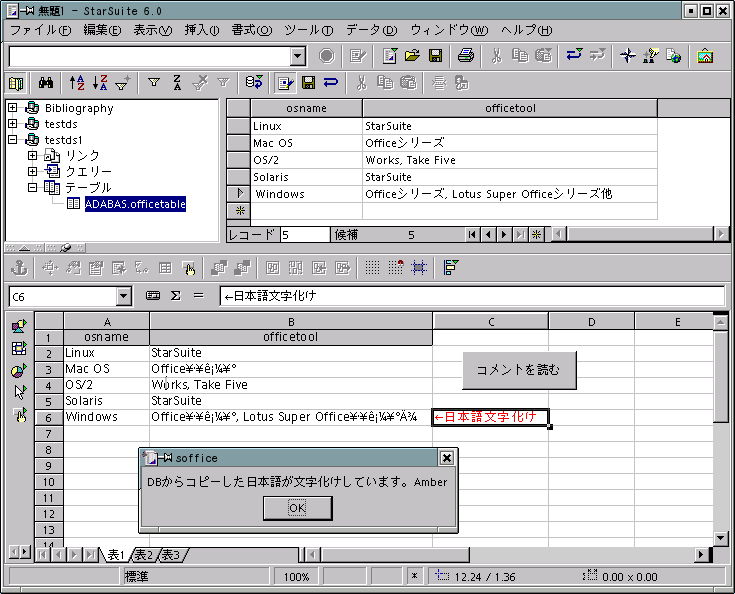Click the Save document floppy icon in main toolbar
Image resolution: width=735 pixels, height=594 pixels.
coord(435,56)
